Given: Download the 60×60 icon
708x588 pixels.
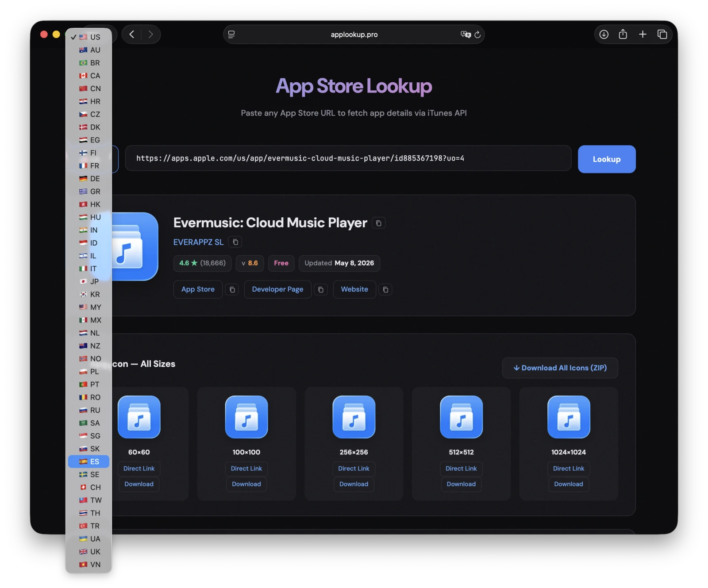Looking at the screenshot, I should pyautogui.click(x=139, y=484).
